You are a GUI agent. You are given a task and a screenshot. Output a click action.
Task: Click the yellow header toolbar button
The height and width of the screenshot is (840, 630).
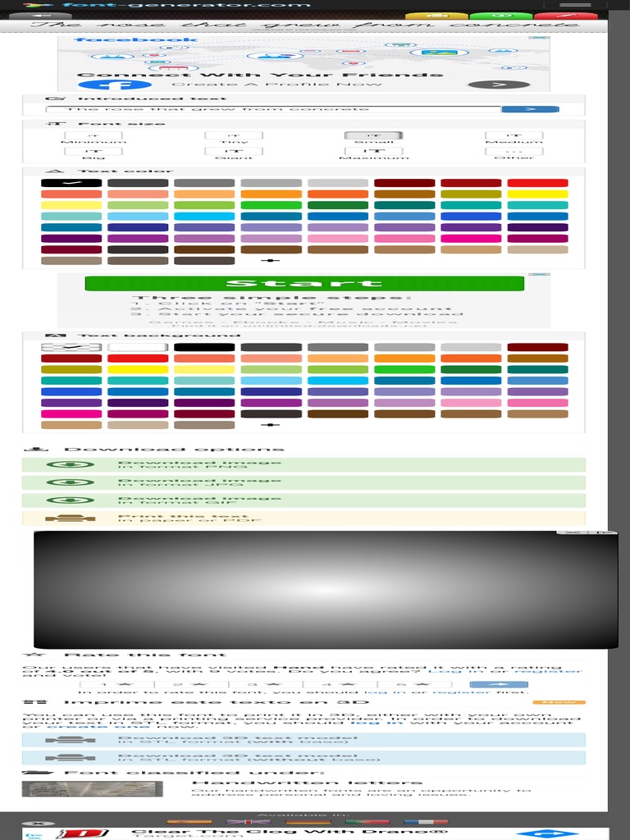click(436, 16)
